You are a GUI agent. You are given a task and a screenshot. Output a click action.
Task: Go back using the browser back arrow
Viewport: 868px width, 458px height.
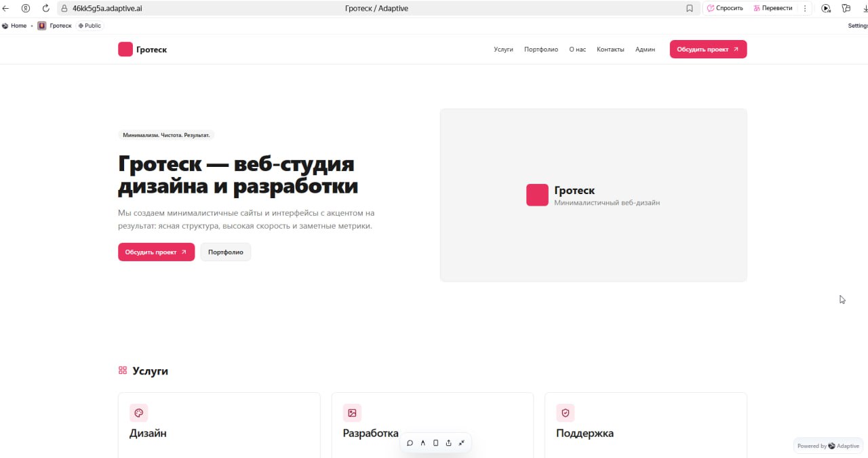pos(6,8)
